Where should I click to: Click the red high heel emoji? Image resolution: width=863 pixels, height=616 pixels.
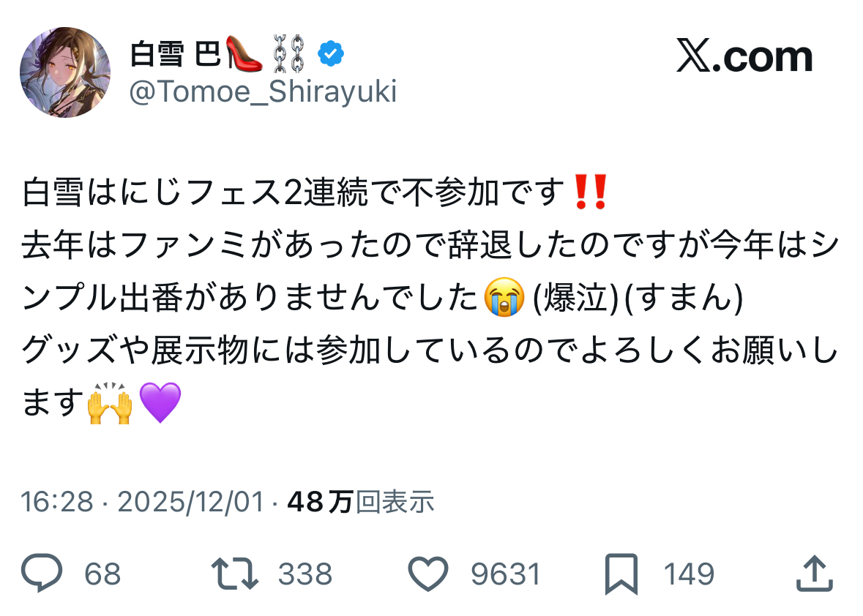245,54
